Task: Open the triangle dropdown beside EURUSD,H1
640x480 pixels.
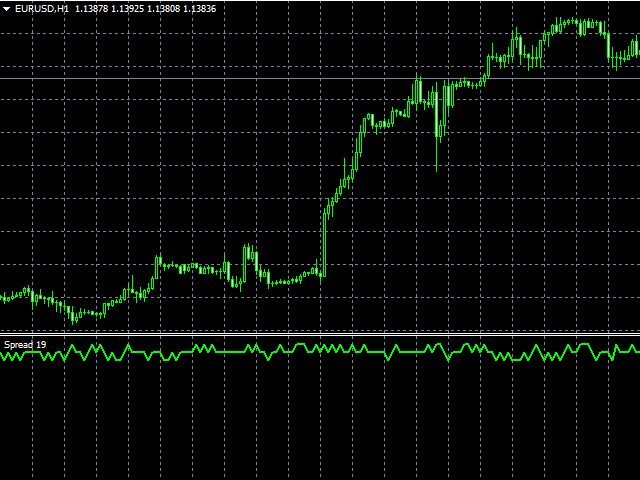Action: (6, 9)
